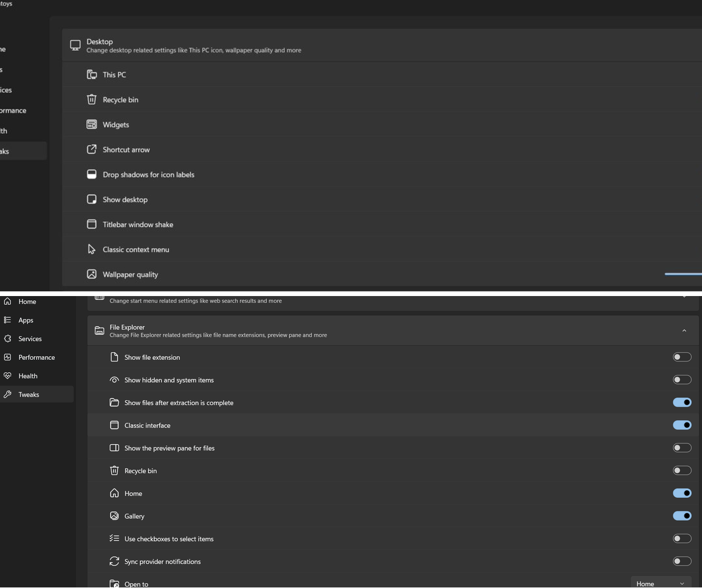Click the checklist icon for select items
702x588 pixels.
click(x=115, y=539)
